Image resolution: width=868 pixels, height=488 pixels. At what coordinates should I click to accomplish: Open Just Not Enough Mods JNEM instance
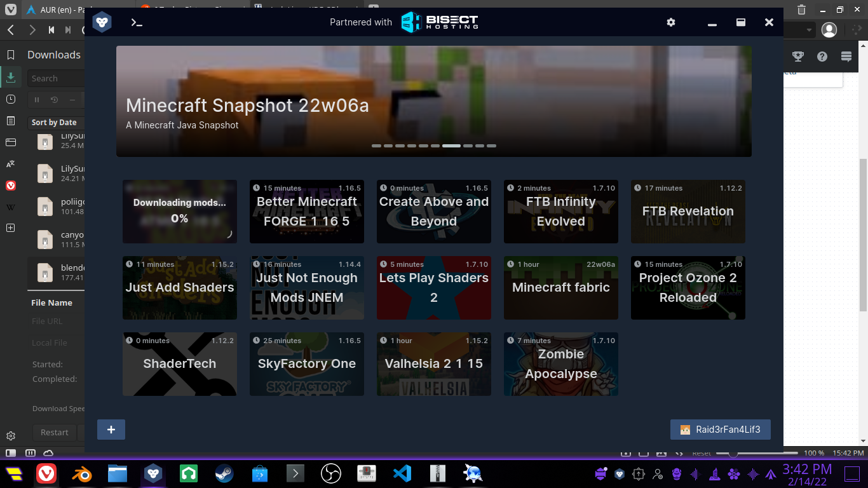pyautogui.click(x=307, y=288)
